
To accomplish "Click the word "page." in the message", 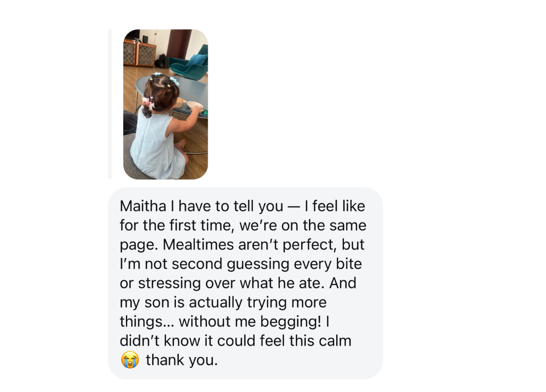I will pyautogui.click(x=139, y=245).
